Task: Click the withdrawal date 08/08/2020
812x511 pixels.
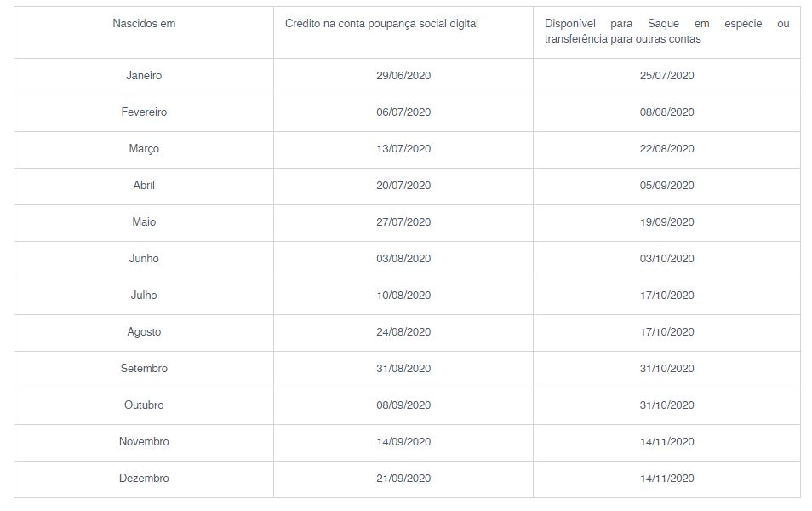Action: pos(666,112)
